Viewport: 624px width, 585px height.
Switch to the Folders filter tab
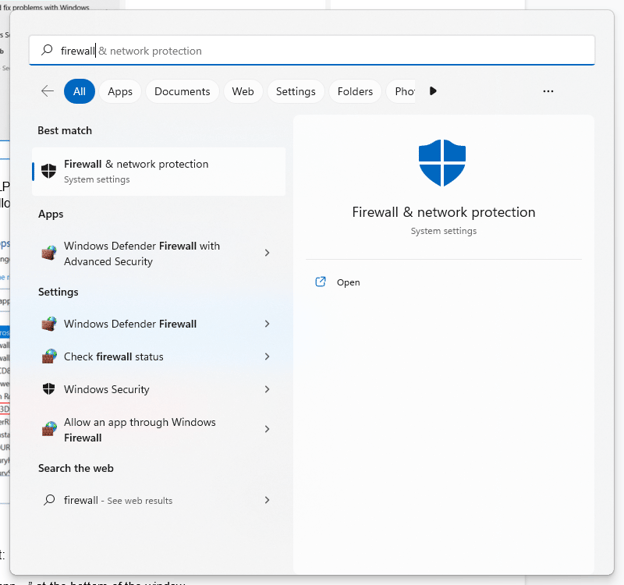click(355, 91)
